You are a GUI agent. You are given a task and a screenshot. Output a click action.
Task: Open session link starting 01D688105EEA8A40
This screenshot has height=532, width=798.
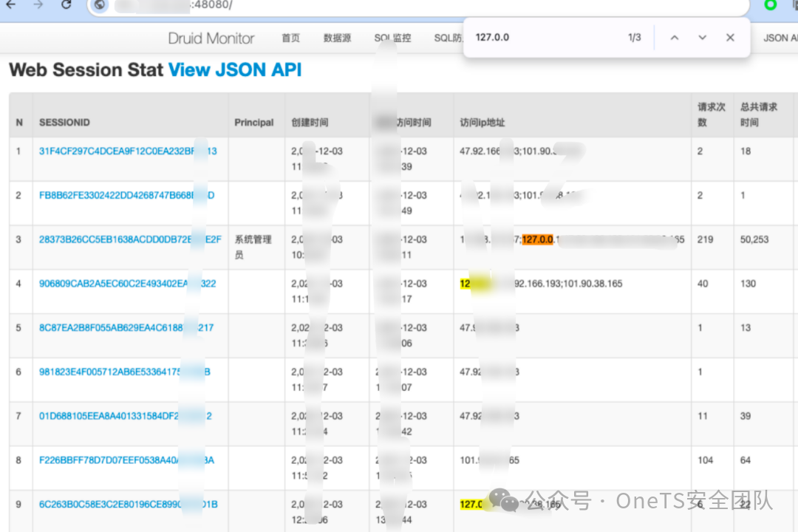125,416
